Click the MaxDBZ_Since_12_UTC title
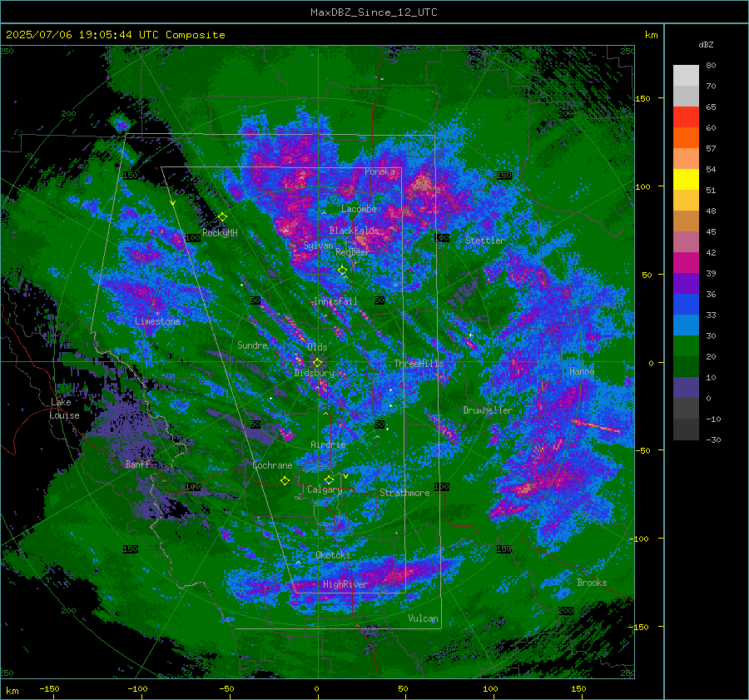749x700 pixels. point(374,12)
